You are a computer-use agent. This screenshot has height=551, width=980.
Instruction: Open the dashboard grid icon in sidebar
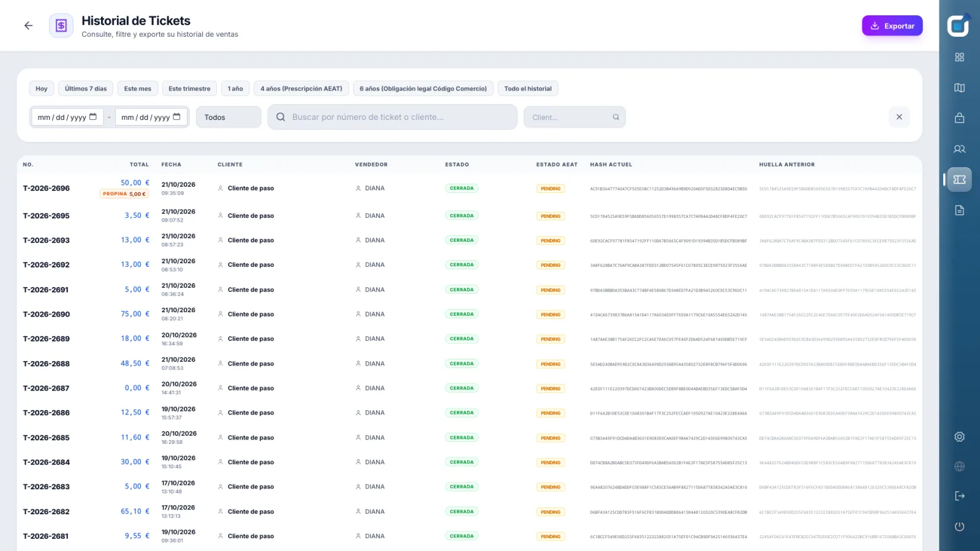(x=960, y=57)
